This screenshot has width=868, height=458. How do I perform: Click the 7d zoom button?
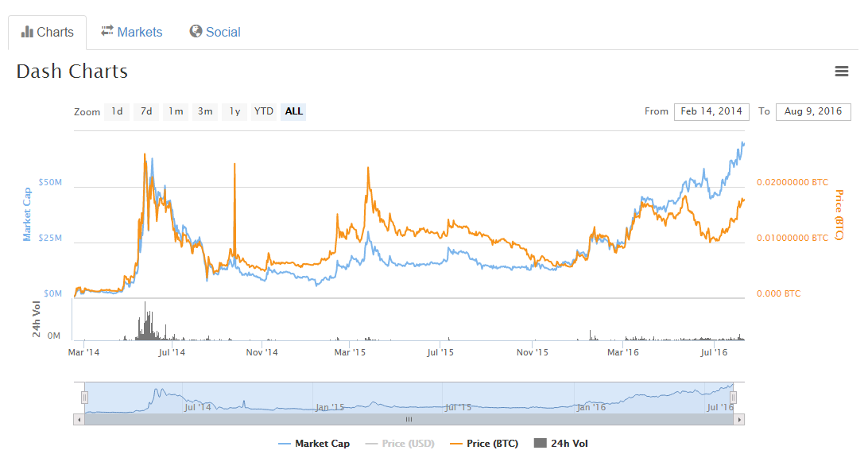(145, 111)
